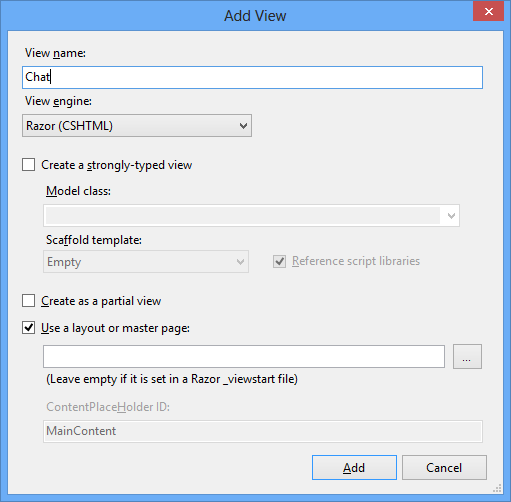Click the View engine label

[x=58, y=101]
